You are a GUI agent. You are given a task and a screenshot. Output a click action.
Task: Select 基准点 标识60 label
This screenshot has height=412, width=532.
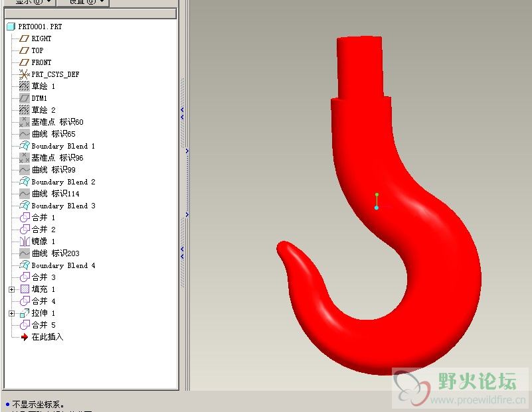click(x=57, y=121)
